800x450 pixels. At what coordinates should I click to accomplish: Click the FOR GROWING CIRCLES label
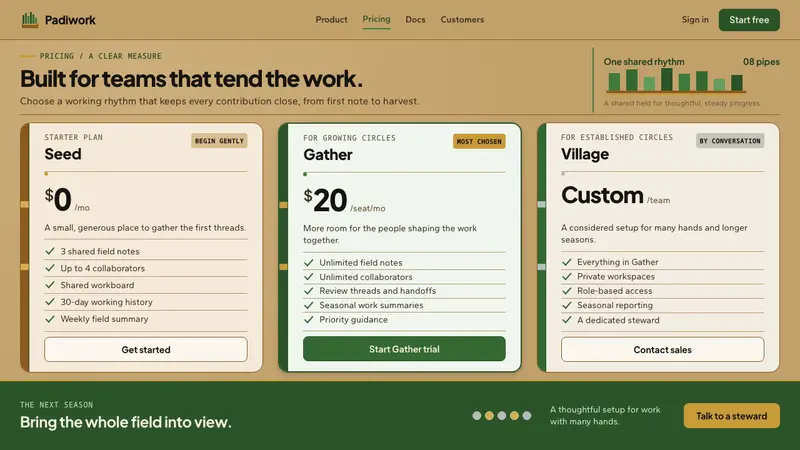pos(349,138)
